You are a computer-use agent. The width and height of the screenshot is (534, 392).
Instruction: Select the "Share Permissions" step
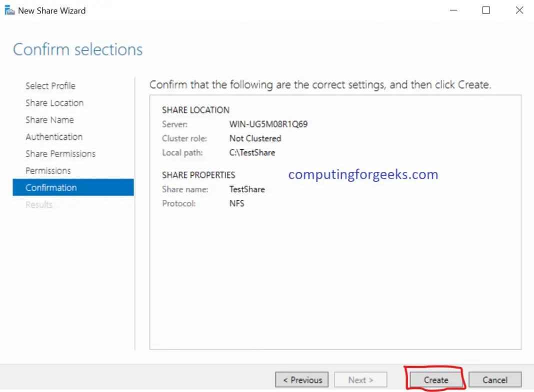[60, 154]
